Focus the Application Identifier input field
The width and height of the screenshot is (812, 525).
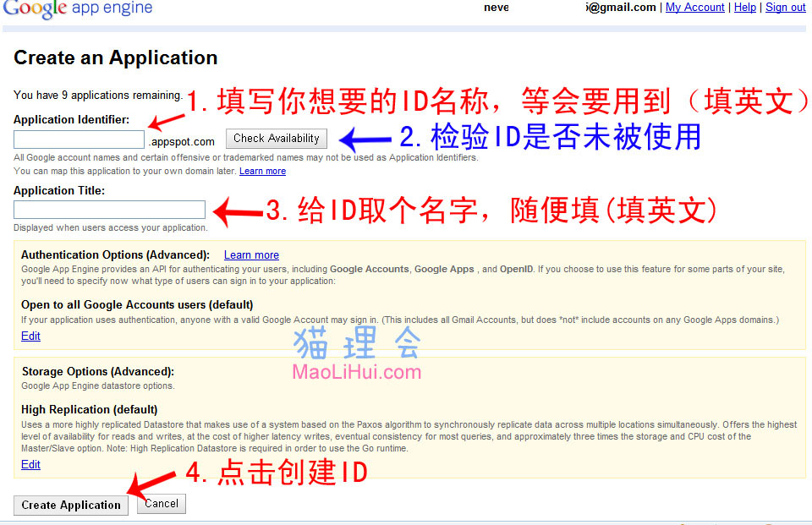(x=79, y=139)
